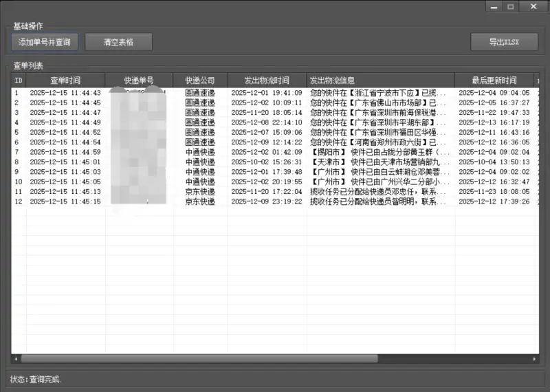Close the window with the X icon

click(x=533, y=6)
